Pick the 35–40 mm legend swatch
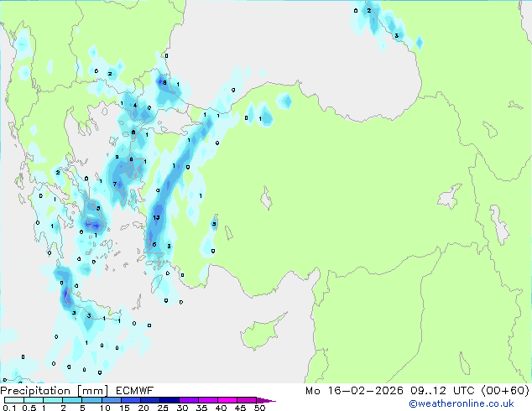The image size is (532, 411). (208, 400)
